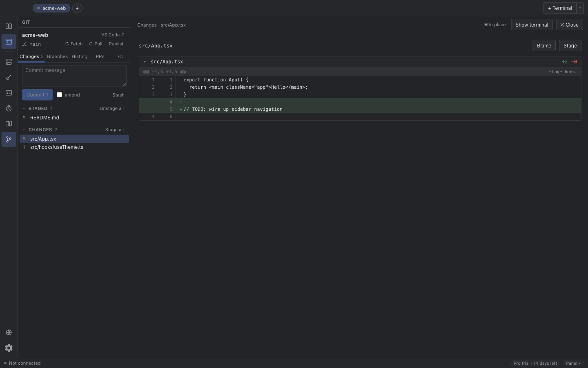Screen dimensions: 588x368
Task: Click the acme-web repository name
Action: (x=35, y=35)
